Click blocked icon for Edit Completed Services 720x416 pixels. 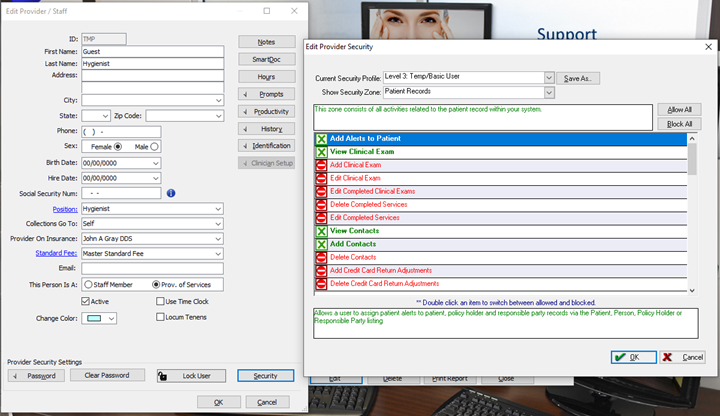321,218
